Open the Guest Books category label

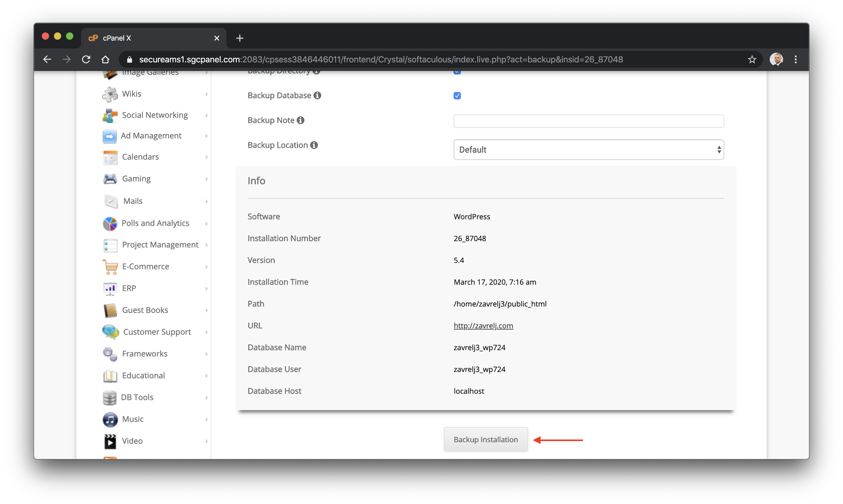coord(145,310)
